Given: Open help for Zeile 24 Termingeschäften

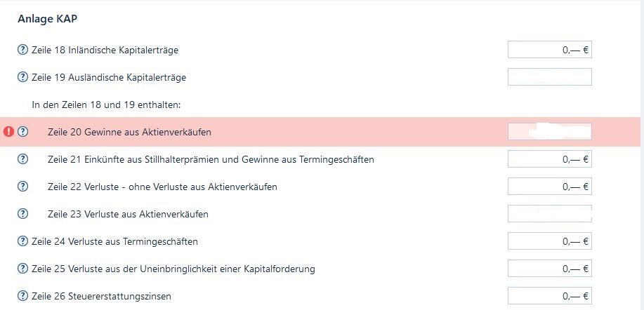Looking at the screenshot, I should pos(22,241).
